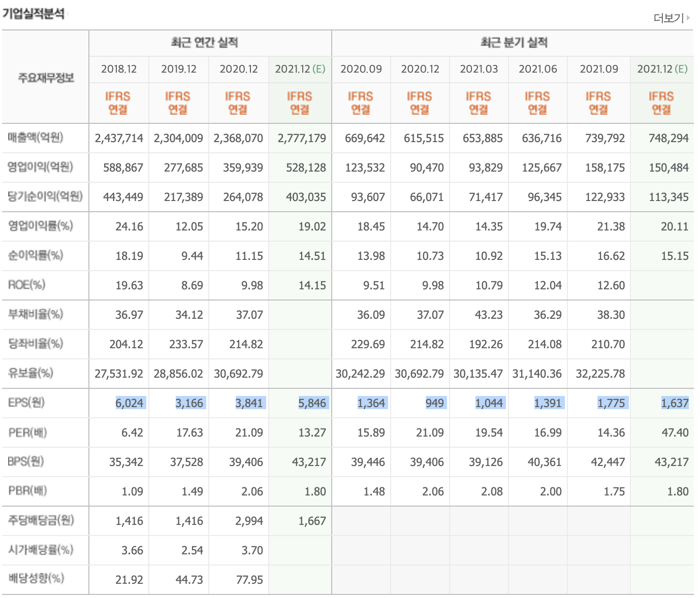700x598 pixels.
Task: Click the sales value 2,437,714
Action: pos(119,138)
